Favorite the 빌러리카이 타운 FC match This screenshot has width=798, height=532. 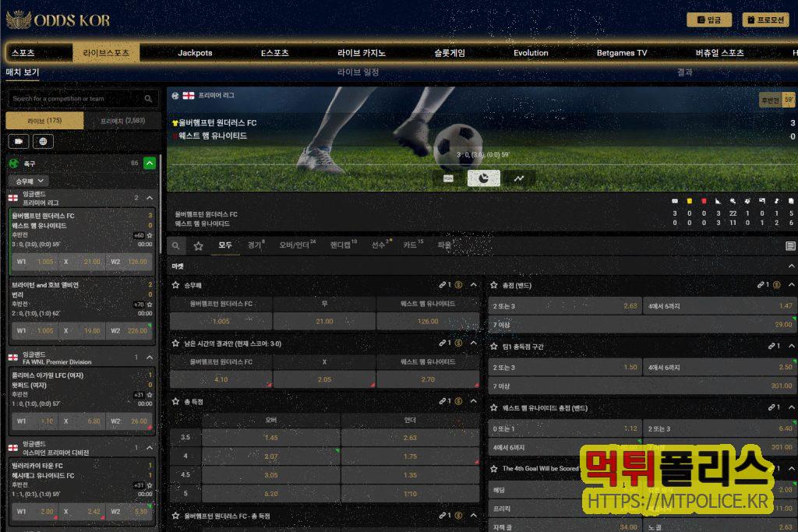pos(150,485)
